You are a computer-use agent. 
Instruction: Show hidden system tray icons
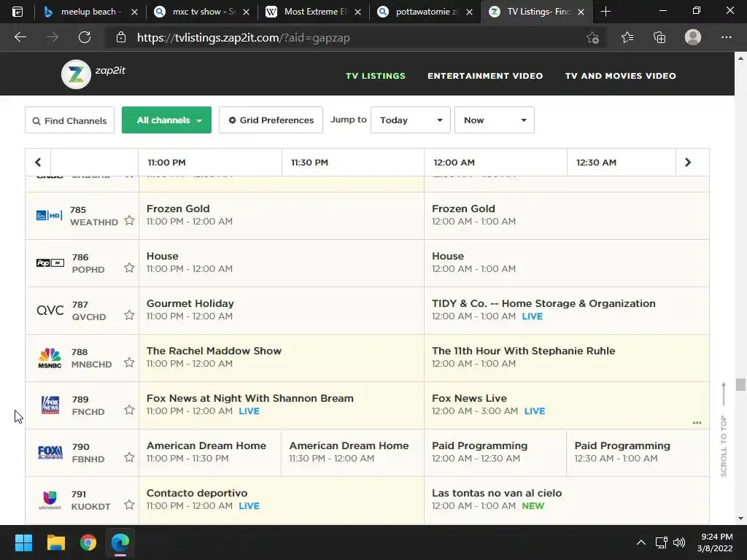tap(641, 542)
